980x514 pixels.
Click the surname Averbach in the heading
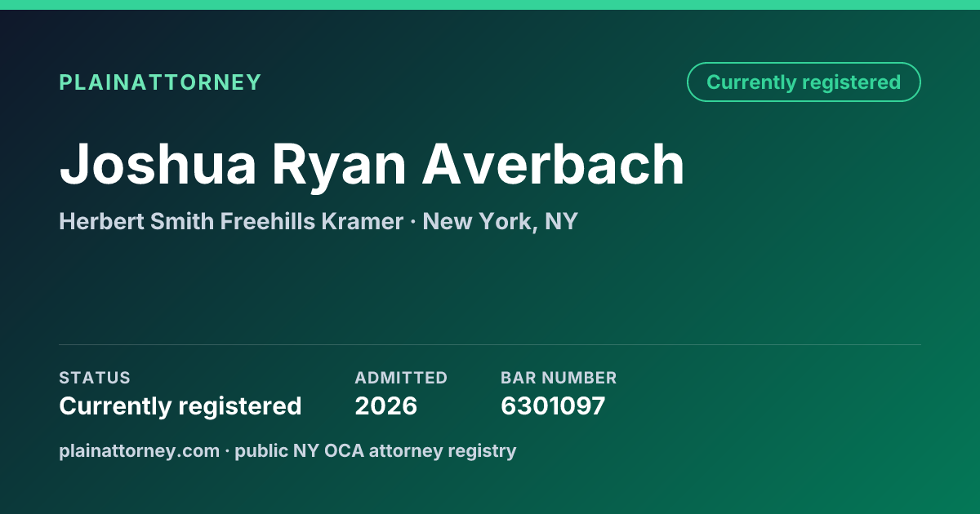tap(554, 165)
